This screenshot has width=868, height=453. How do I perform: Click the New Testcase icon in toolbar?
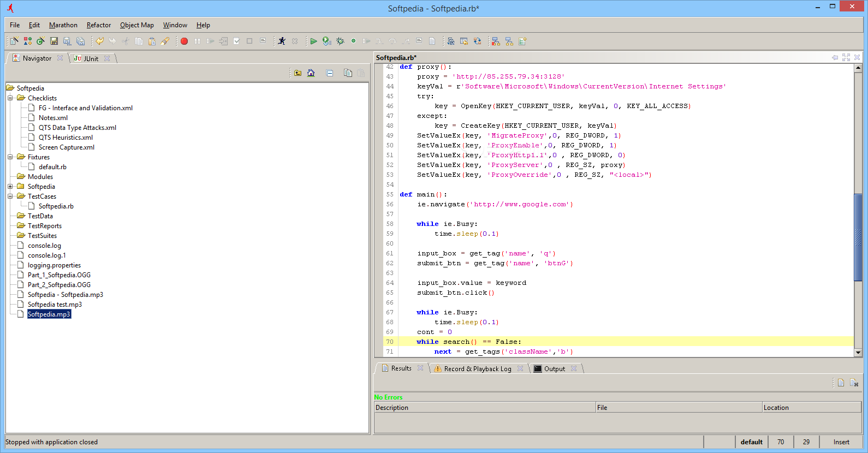[x=14, y=41]
